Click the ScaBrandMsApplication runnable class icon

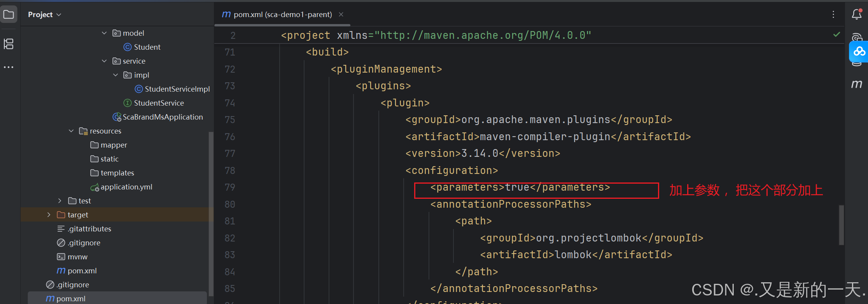pos(117,117)
